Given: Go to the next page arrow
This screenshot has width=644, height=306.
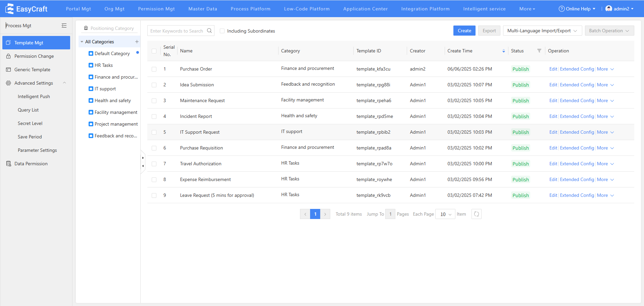Looking at the screenshot, I should pos(325,214).
